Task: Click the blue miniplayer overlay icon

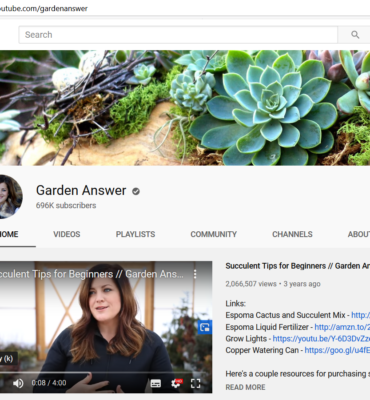Action: point(205,327)
